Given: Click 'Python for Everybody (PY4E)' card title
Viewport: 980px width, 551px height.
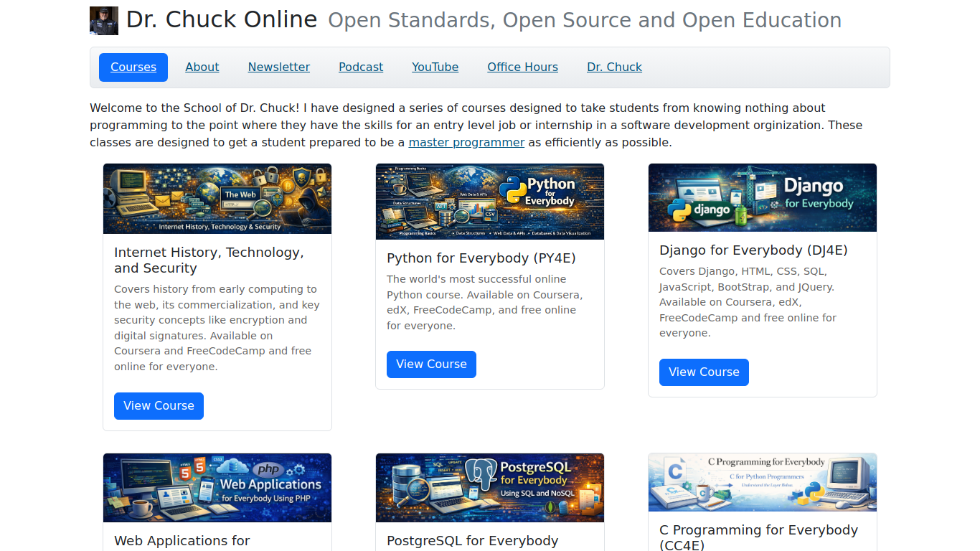Looking at the screenshot, I should tap(481, 258).
